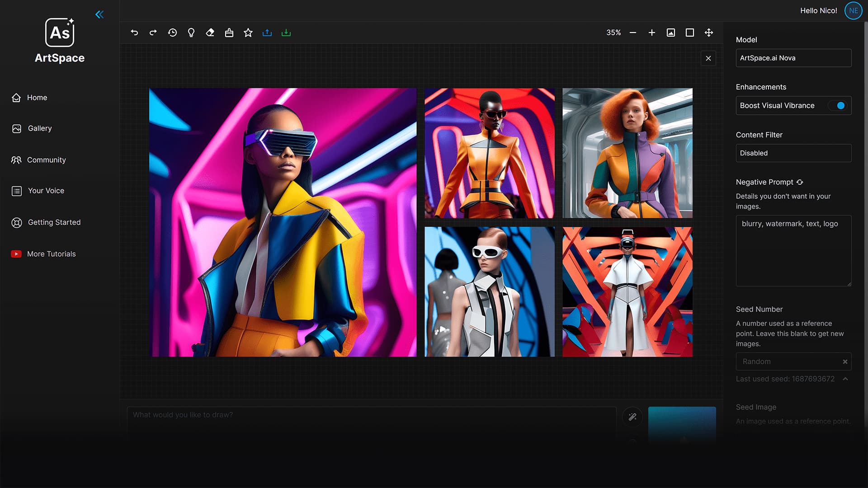Click the Undo icon in the toolbar
Viewport: 868px width, 488px height.
click(134, 33)
